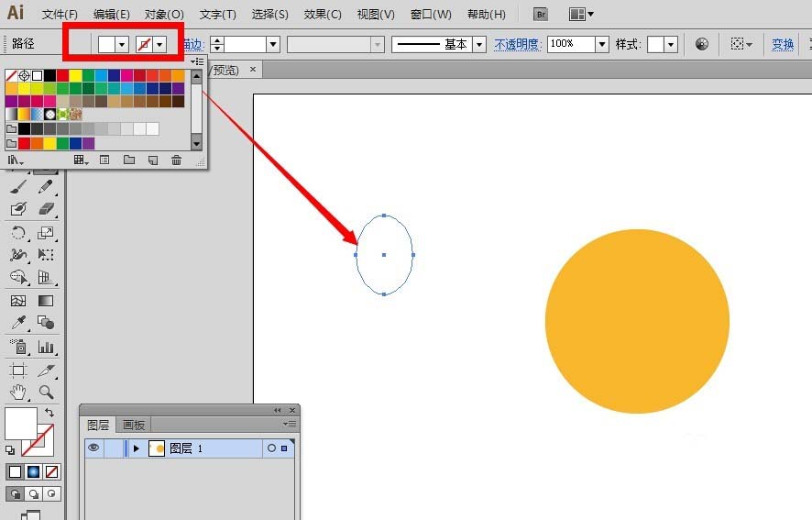812x520 pixels.
Task: Open Show Swatch Kinds menu
Action: click(81, 160)
